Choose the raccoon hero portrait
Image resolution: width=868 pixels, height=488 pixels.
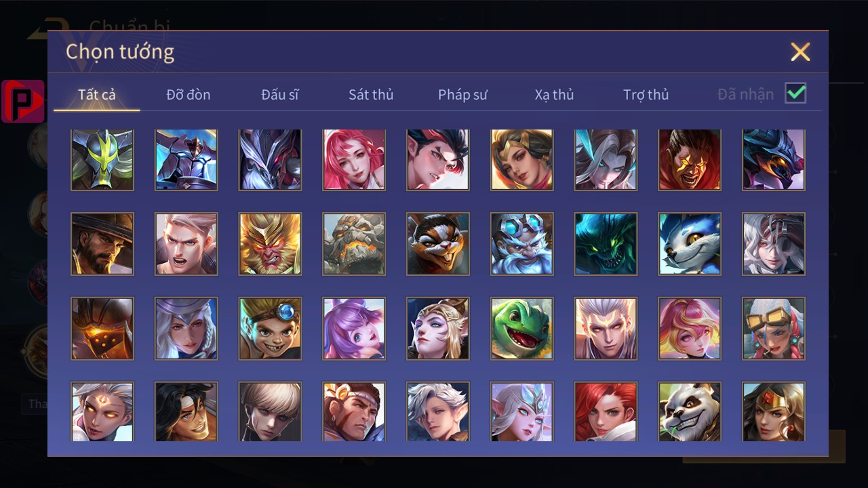[x=438, y=244]
